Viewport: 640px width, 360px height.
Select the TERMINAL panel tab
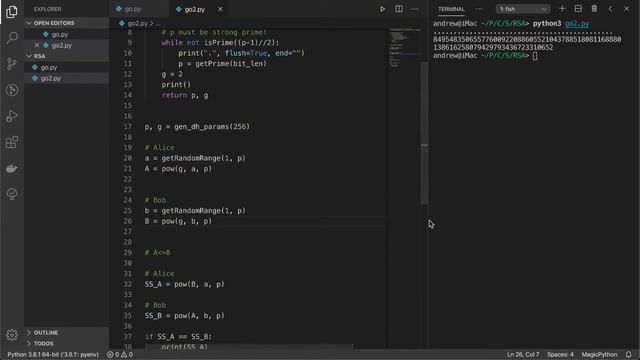coord(451,9)
